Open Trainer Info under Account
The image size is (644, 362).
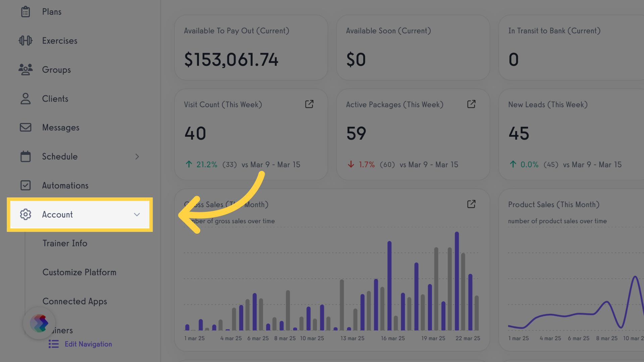(x=65, y=243)
